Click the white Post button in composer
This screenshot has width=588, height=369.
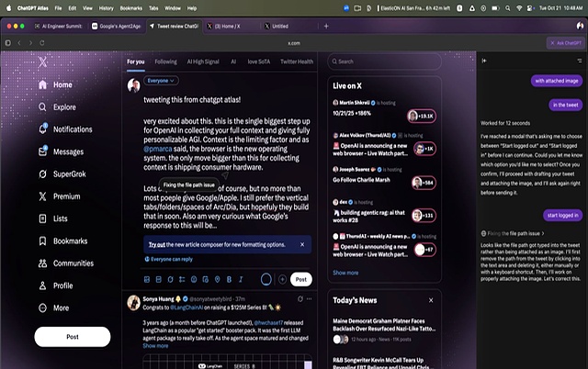(x=301, y=279)
